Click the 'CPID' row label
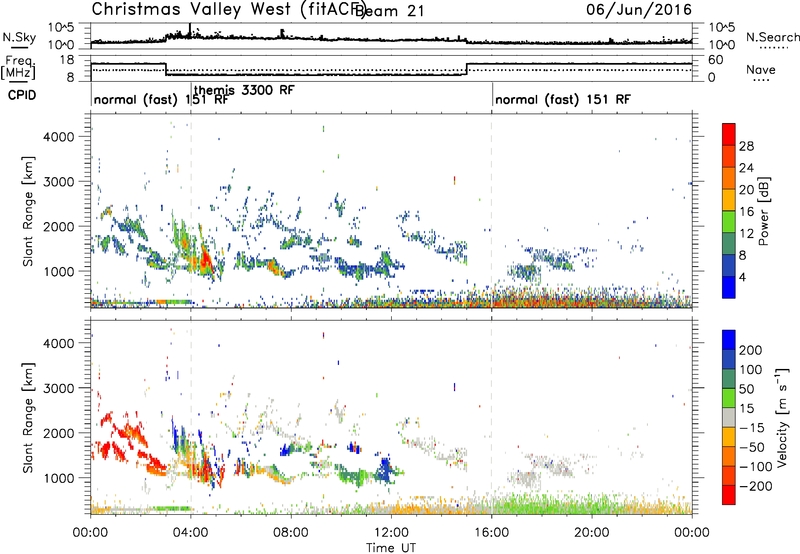 tap(22, 95)
